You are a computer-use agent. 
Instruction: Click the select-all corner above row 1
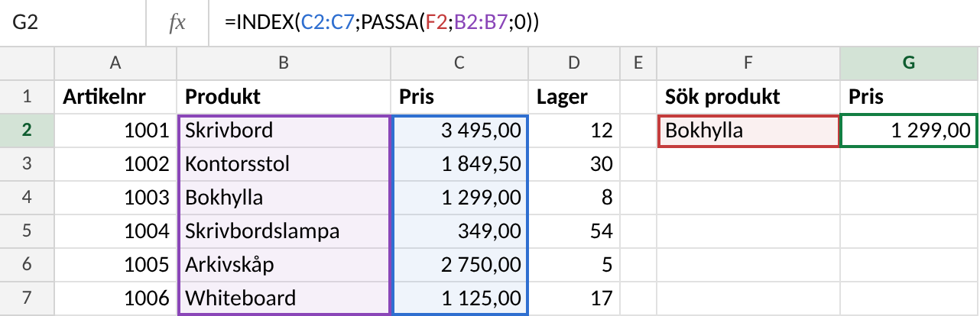[27, 63]
